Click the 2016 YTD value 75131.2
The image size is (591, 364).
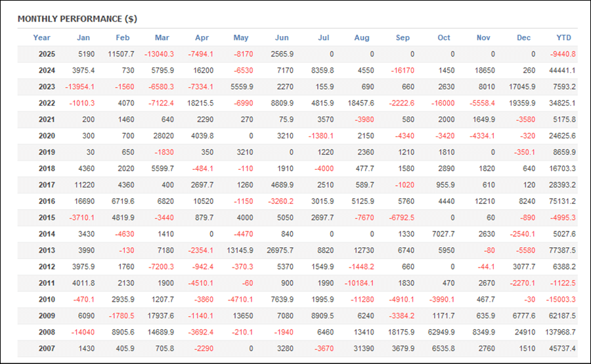click(562, 201)
